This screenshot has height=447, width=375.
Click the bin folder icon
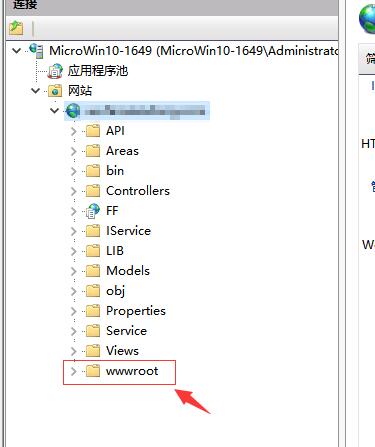click(93, 171)
